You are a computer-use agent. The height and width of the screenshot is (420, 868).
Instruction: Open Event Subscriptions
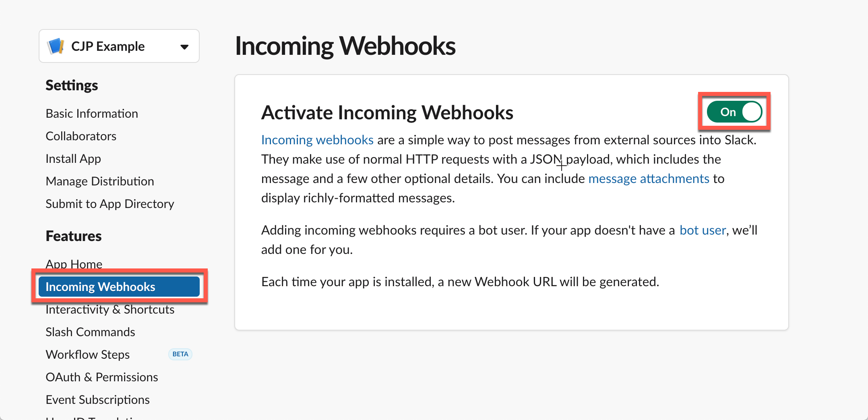click(97, 399)
